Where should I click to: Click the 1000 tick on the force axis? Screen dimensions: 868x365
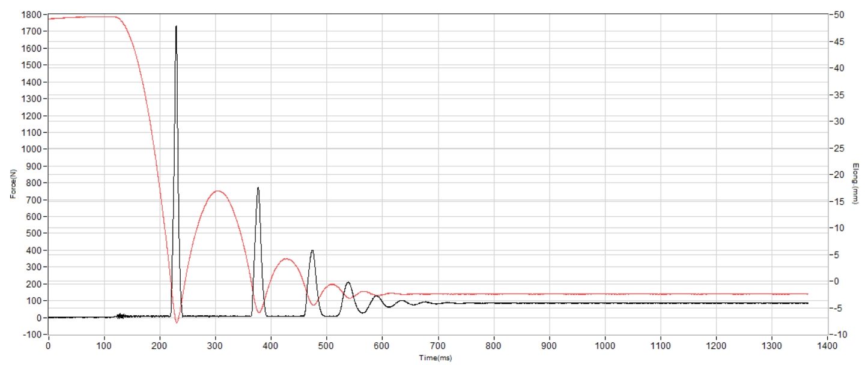point(33,149)
